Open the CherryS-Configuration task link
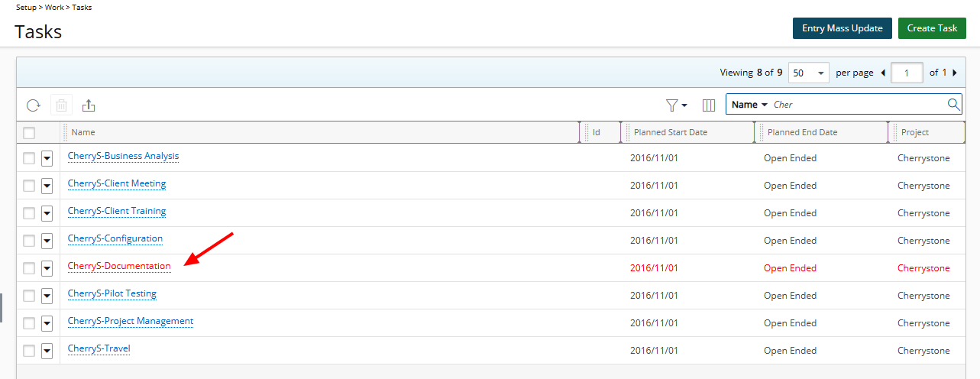This screenshot has width=980, height=379. click(x=115, y=238)
